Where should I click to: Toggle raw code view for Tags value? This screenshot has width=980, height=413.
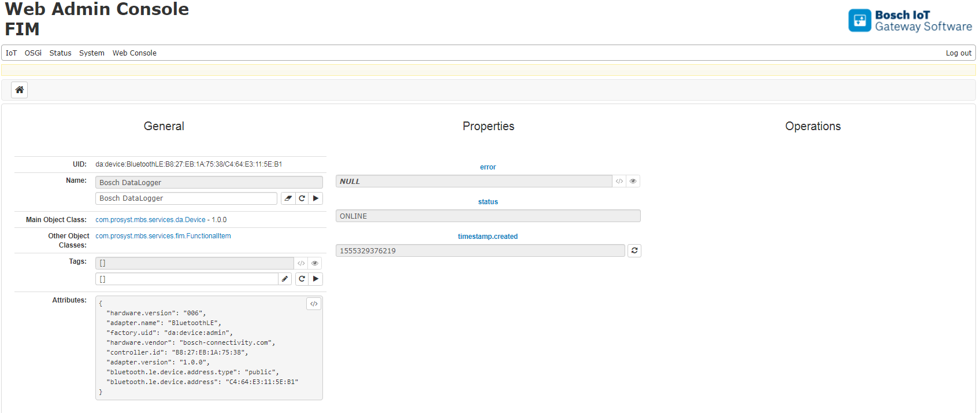[x=301, y=263]
